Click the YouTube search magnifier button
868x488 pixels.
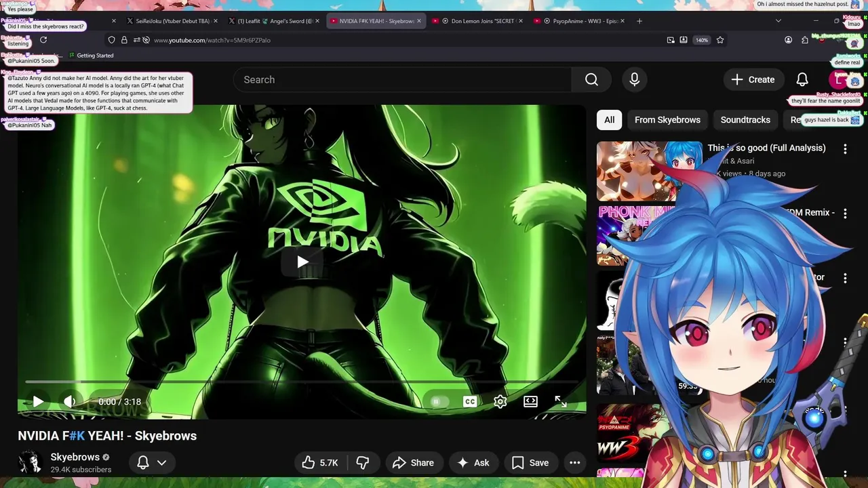coord(591,80)
